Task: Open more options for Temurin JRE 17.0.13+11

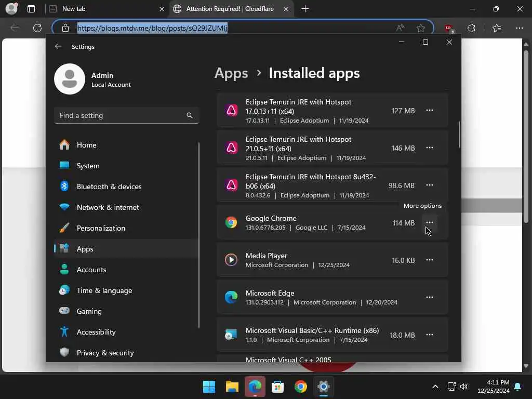Action: (x=430, y=110)
